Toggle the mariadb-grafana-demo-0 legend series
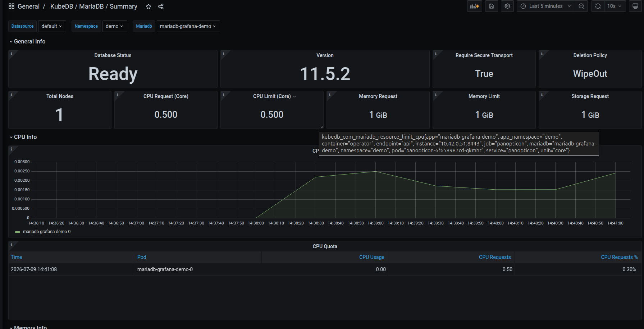Screen dimensions: 644x329 point(47,232)
